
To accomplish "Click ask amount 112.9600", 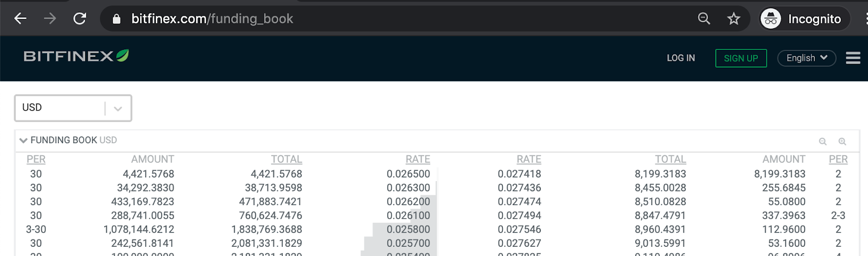I will tap(784, 229).
